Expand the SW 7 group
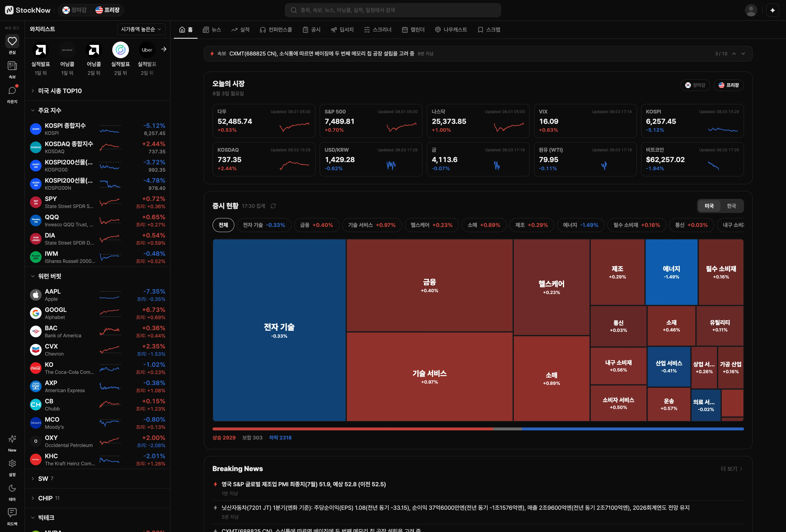The image size is (786, 532). pyautogui.click(x=97, y=479)
